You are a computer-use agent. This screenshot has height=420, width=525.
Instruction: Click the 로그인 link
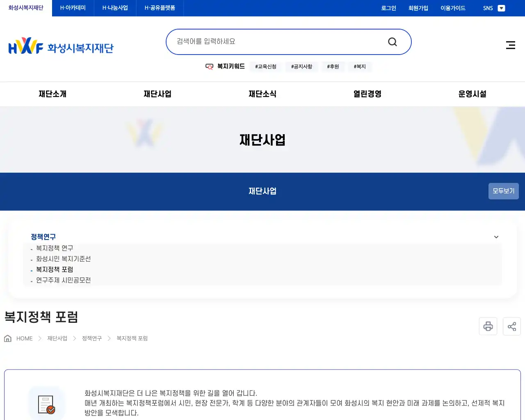point(388,8)
